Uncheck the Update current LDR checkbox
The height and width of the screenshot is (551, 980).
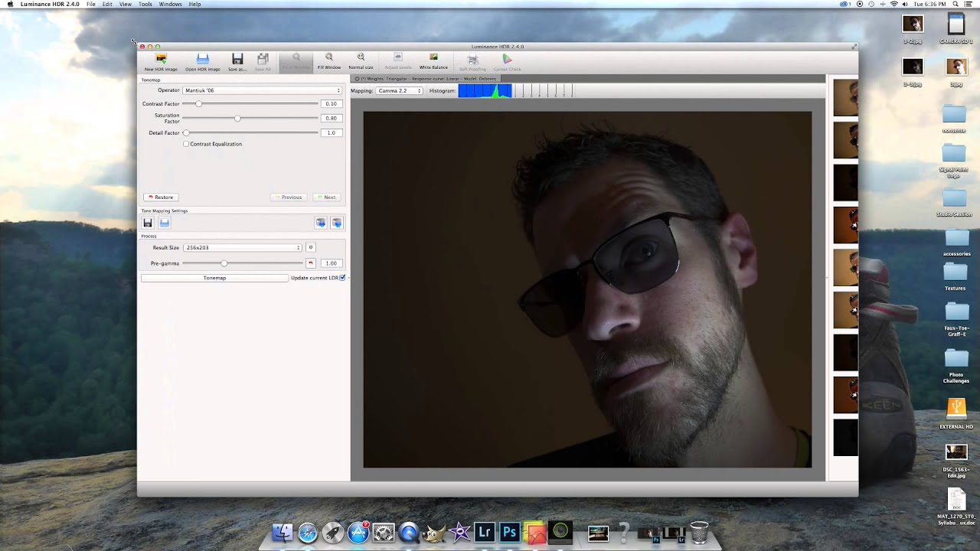[x=342, y=278]
